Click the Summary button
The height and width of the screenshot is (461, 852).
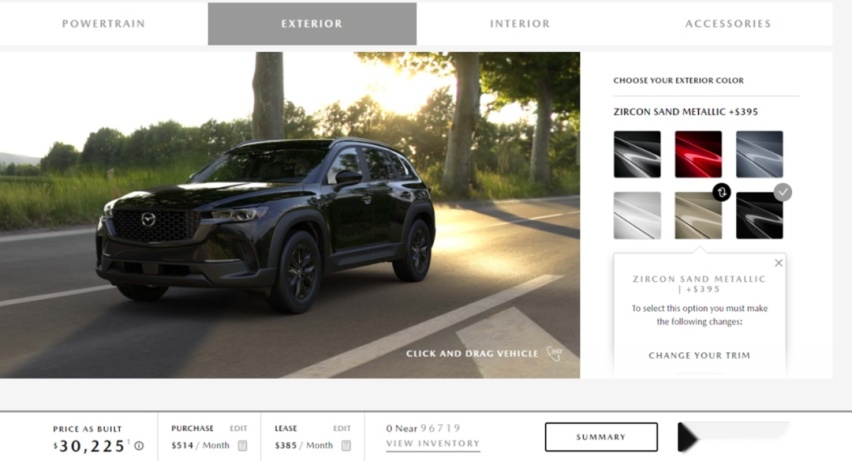click(x=601, y=437)
